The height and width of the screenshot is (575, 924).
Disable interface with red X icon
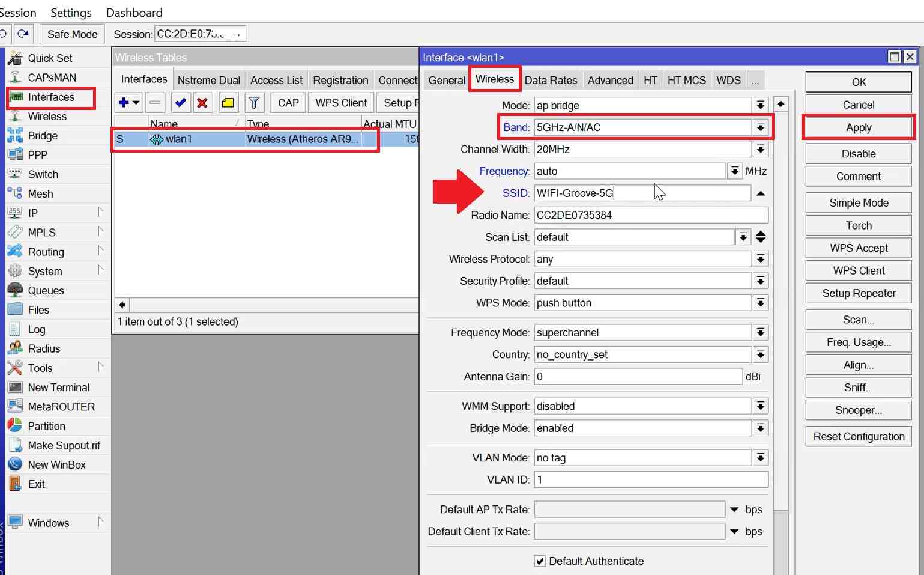pos(202,103)
